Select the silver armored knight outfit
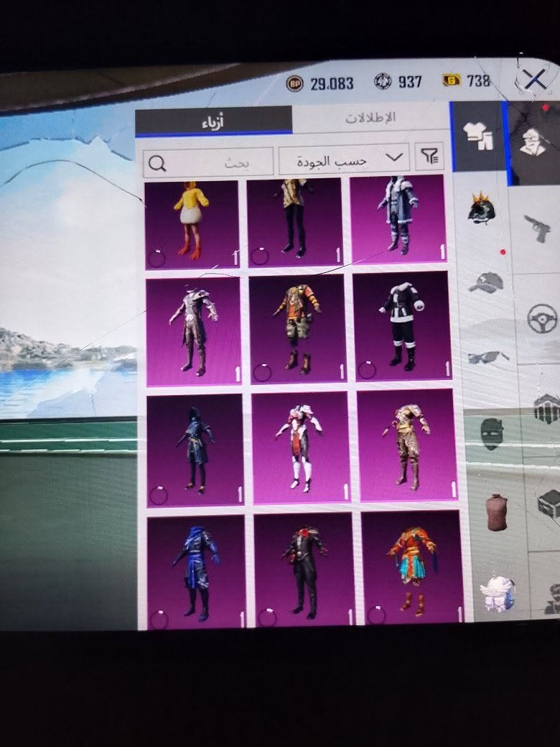The height and width of the screenshot is (747, 560). (194, 332)
